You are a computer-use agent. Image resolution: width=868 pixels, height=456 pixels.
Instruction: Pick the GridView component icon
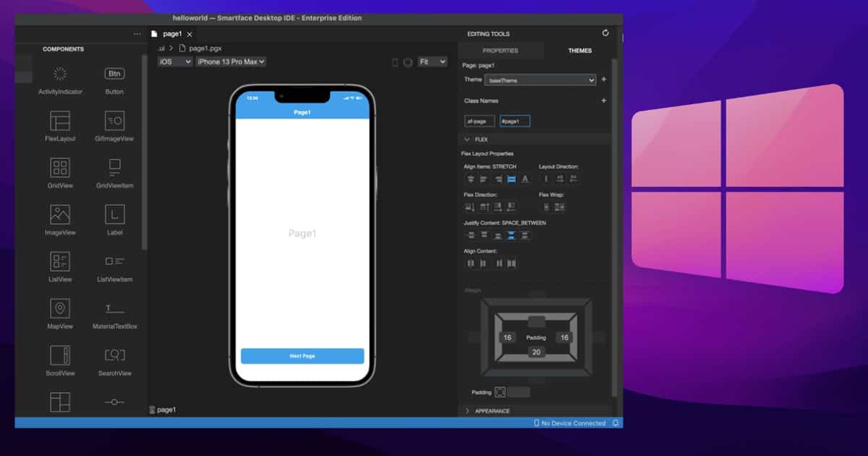(x=60, y=168)
